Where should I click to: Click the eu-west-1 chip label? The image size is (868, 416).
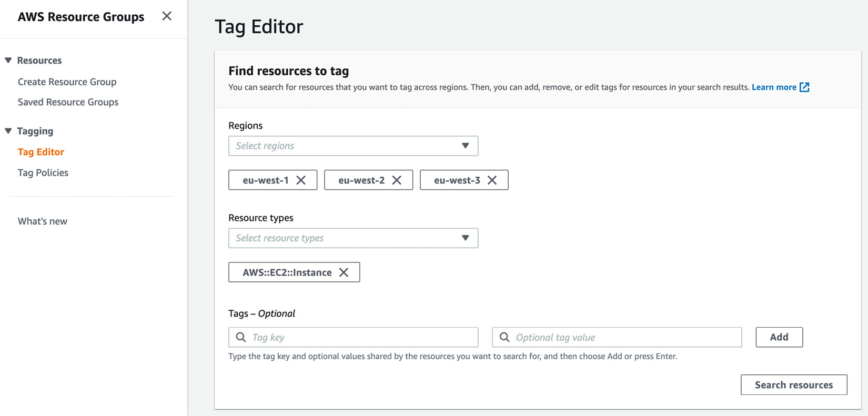(266, 180)
